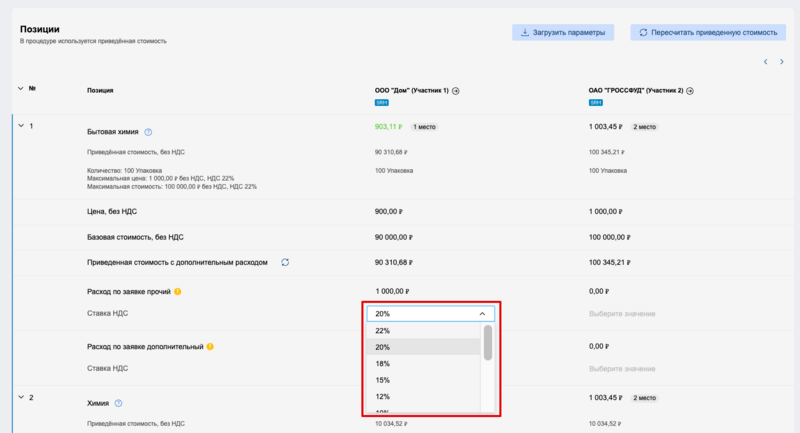Collapse position 2 Химия row
The height and width of the screenshot is (433, 800).
point(21,397)
